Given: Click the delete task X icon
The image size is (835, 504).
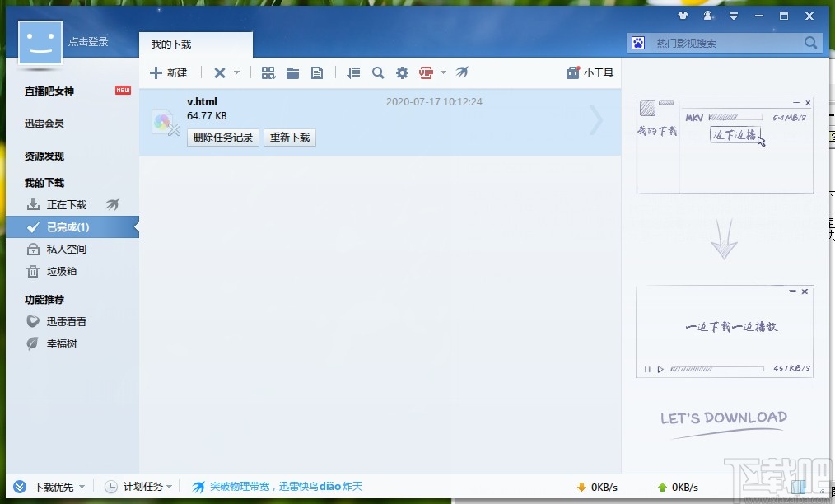Looking at the screenshot, I should coord(219,73).
